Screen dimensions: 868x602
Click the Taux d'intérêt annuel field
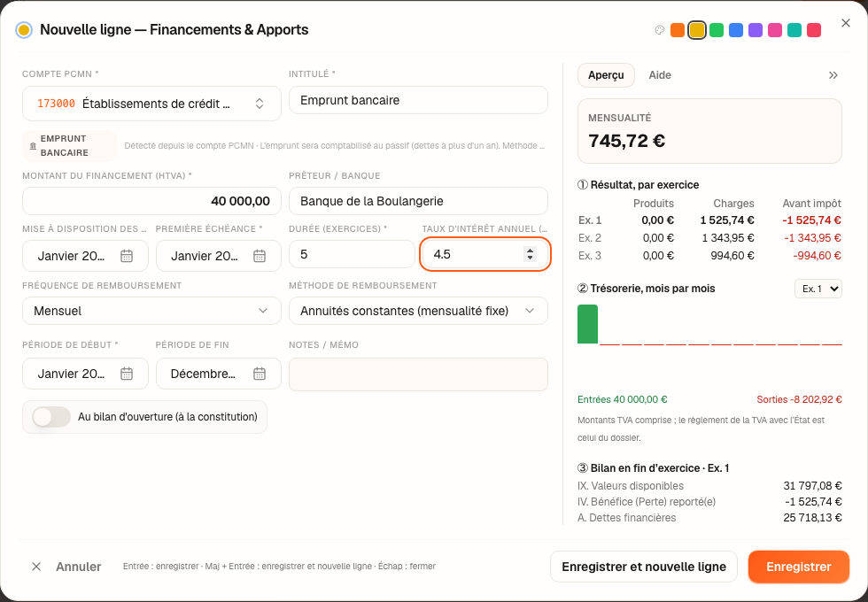click(484, 254)
